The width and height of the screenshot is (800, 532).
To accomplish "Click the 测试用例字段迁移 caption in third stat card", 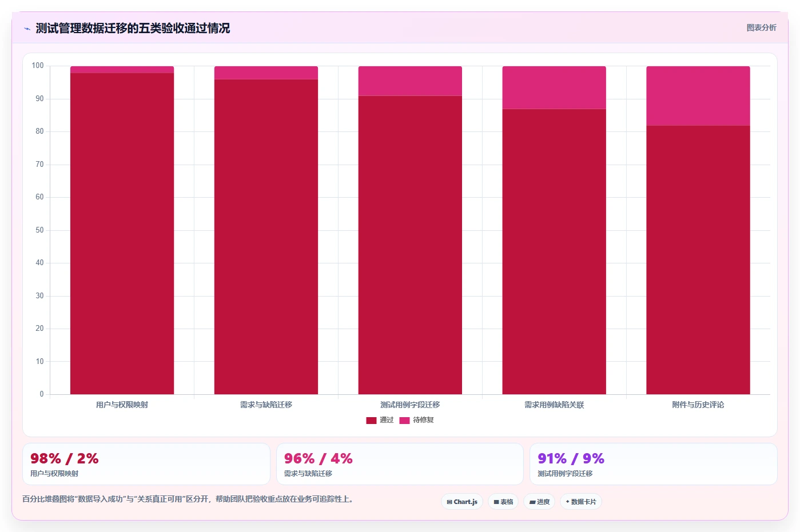I will point(565,474).
